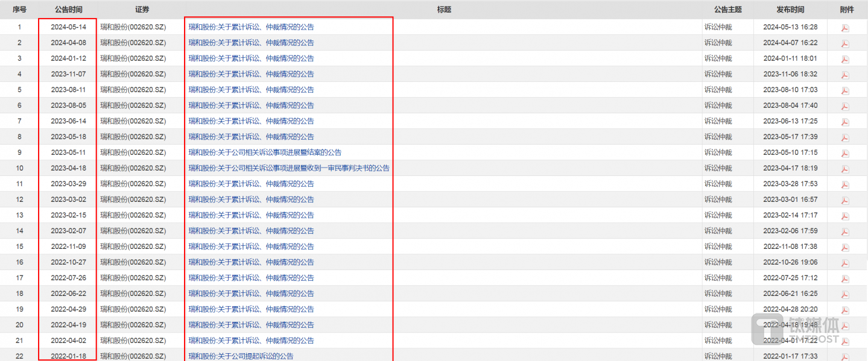Click the 附件 column header
Screen dimensions: 868x361
point(847,10)
